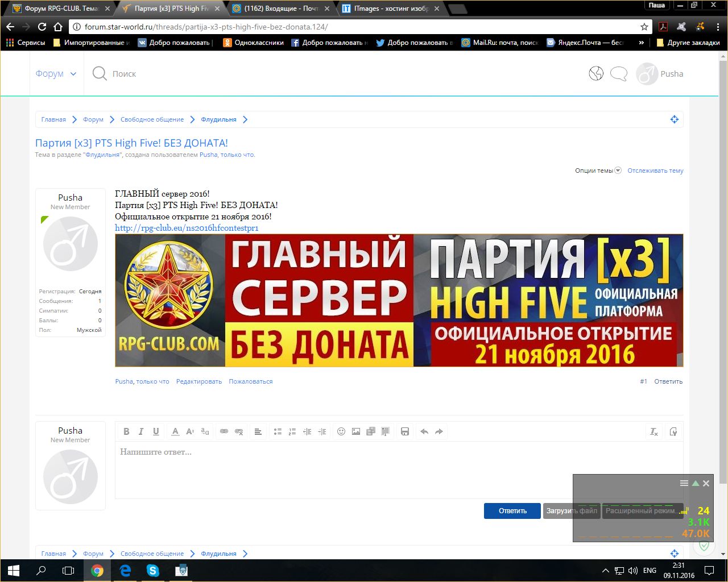Toggle bold formatting in reply editor

point(126,431)
